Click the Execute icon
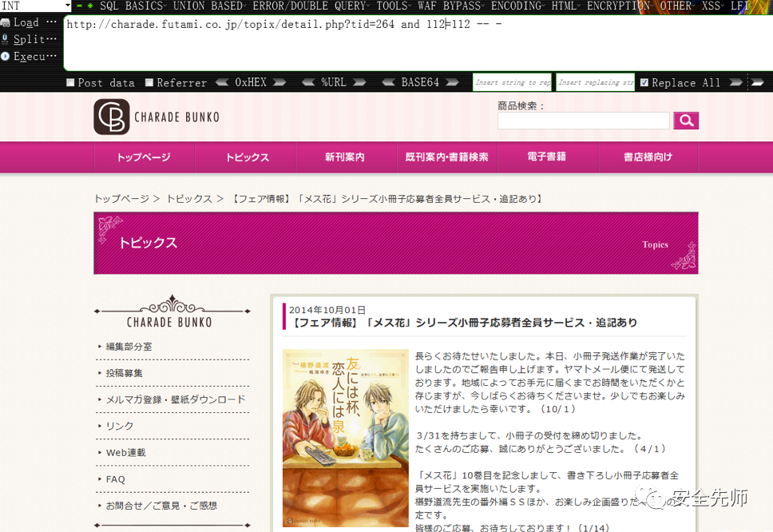The height and width of the screenshot is (532, 773). pos(6,56)
